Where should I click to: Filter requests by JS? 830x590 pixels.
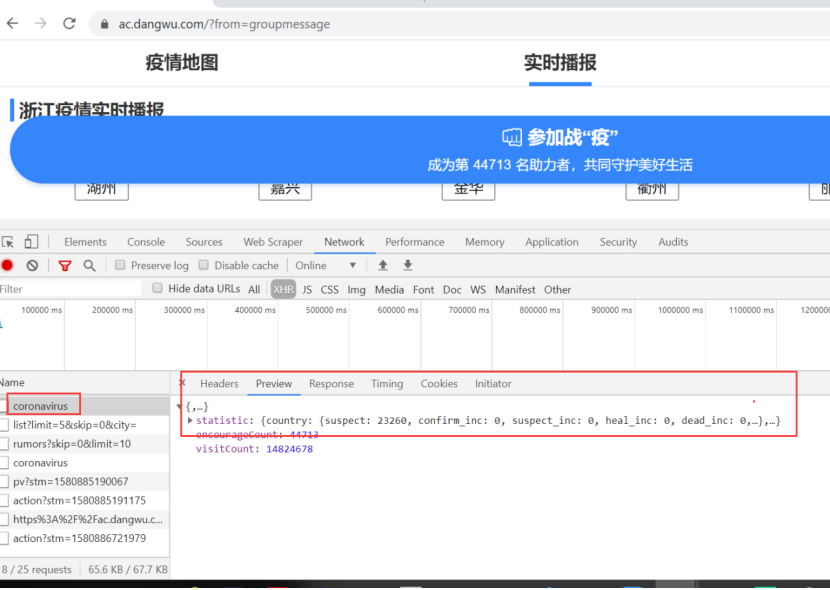(307, 289)
